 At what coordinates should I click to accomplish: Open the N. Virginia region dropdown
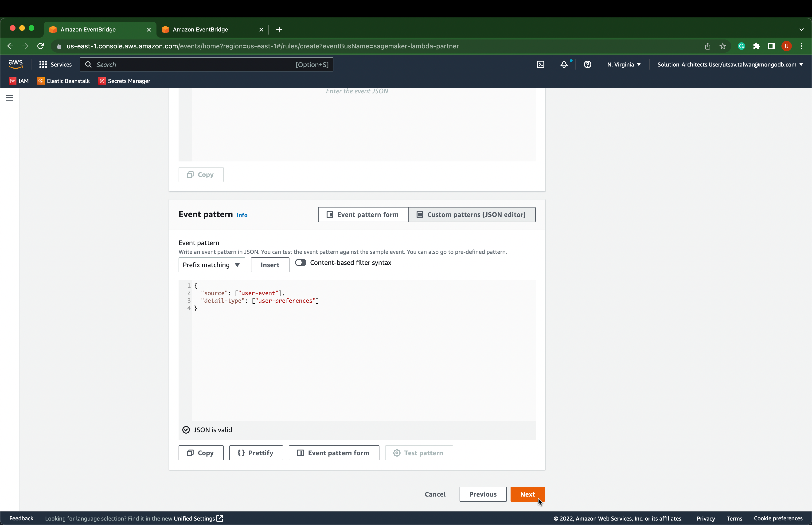pyautogui.click(x=624, y=64)
